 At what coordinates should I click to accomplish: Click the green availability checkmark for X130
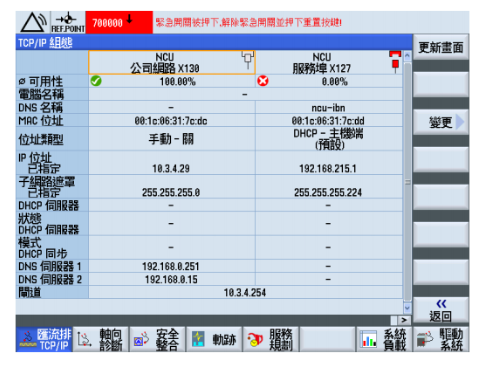(x=96, y=81)
